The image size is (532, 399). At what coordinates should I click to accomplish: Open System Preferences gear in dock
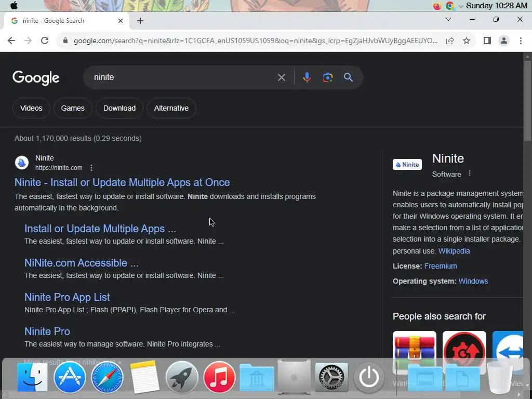[331, 377]
